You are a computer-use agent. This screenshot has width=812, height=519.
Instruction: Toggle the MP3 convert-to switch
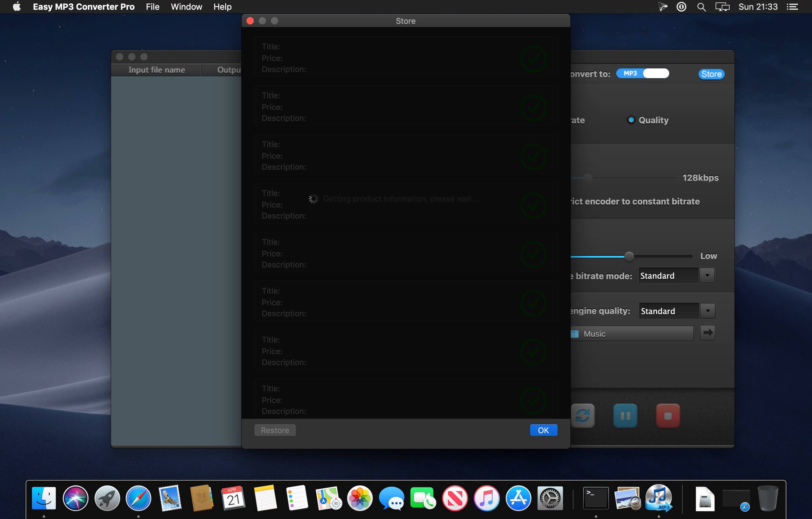tap(643, 73)
